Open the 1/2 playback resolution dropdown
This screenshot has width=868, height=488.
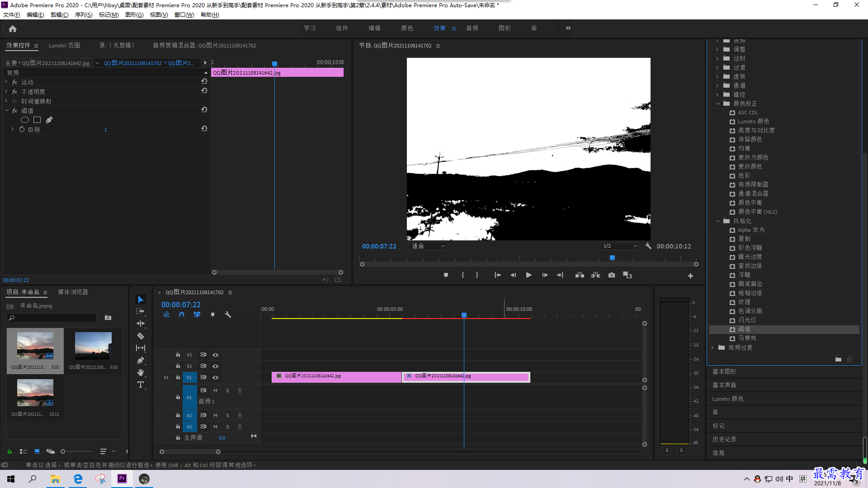[x=620, y=246]
